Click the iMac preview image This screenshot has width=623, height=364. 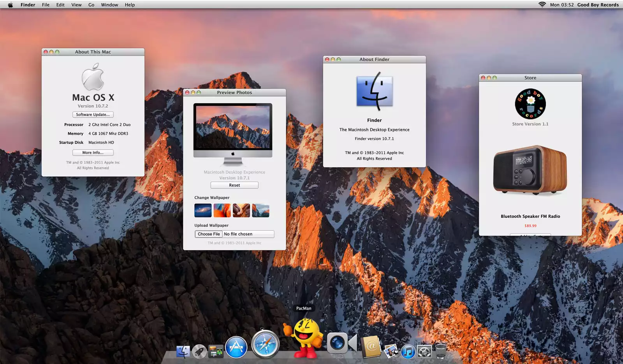233,134
